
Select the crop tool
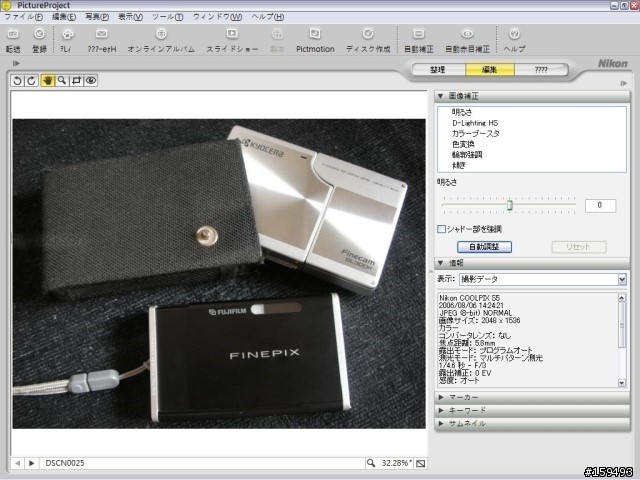pos(76,80)
